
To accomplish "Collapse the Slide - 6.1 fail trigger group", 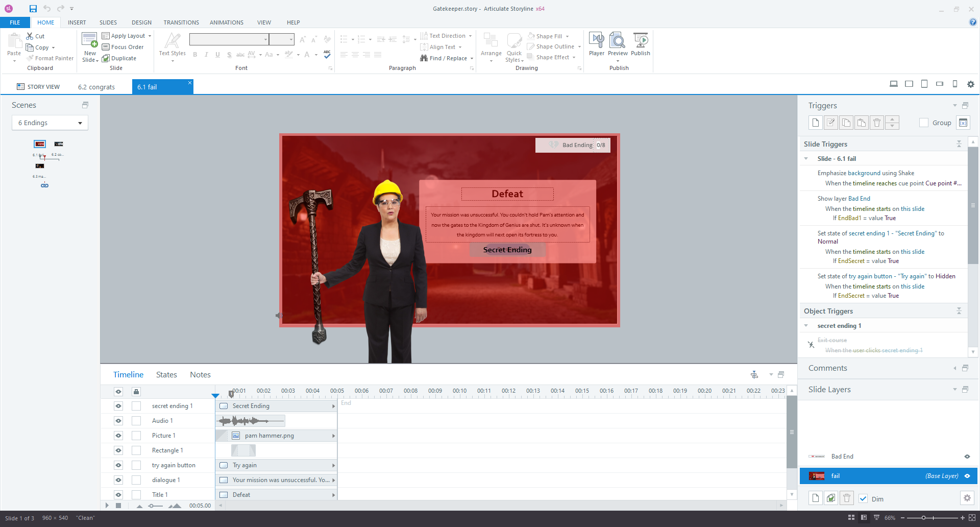I will pyautogui.click(x=806, y=159).
